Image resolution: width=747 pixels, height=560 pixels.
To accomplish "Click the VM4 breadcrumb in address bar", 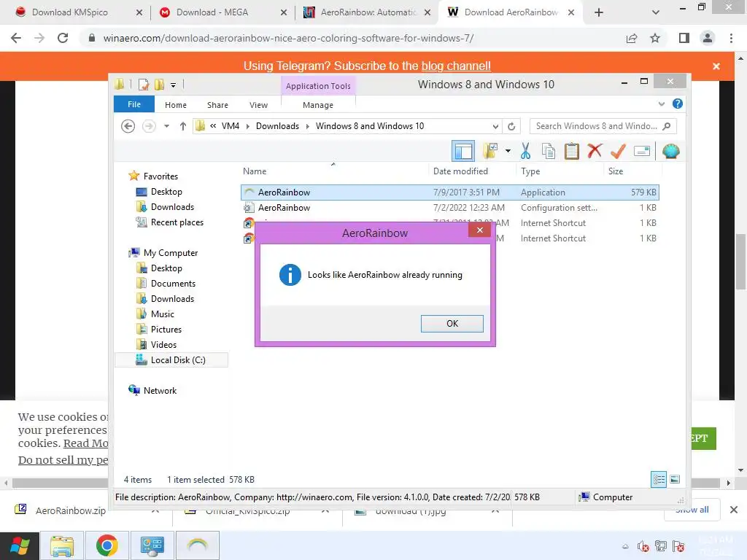I will click(x=230, y=126).
